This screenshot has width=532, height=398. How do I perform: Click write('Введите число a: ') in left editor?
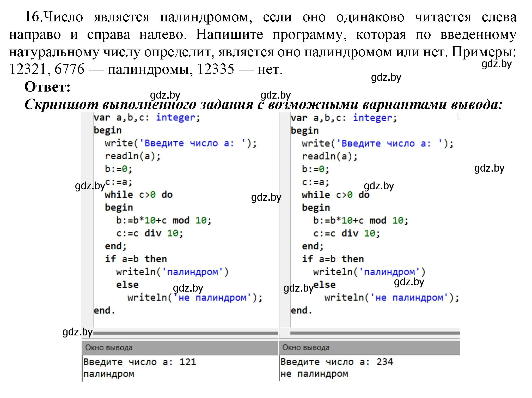point(181,143)
